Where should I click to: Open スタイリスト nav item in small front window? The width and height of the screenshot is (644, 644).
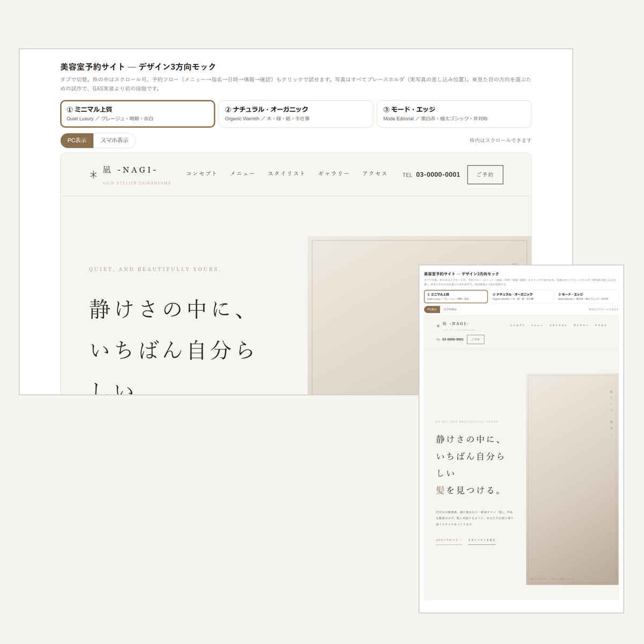[x=558, y=325]
